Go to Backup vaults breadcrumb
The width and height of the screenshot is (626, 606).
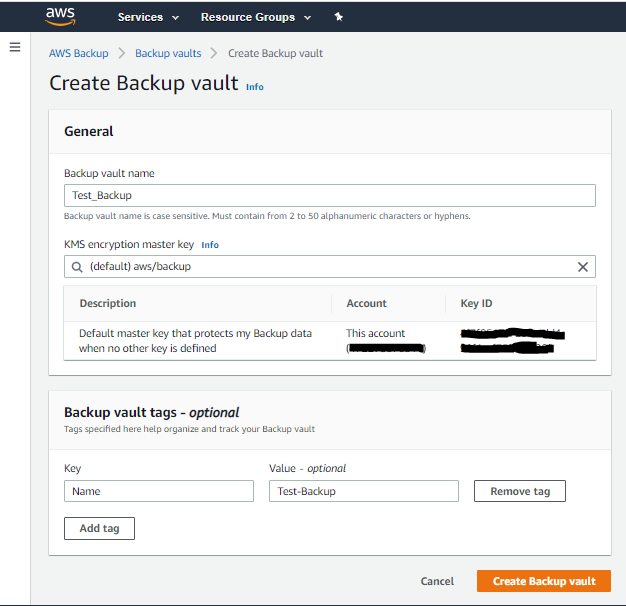pyautogui.click(x=168, y=53)
